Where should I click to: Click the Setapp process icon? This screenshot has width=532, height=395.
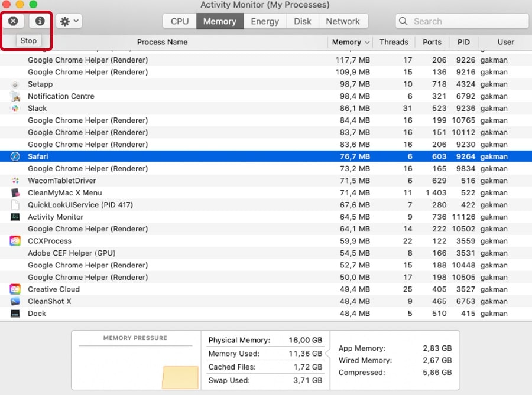[15, 84]
